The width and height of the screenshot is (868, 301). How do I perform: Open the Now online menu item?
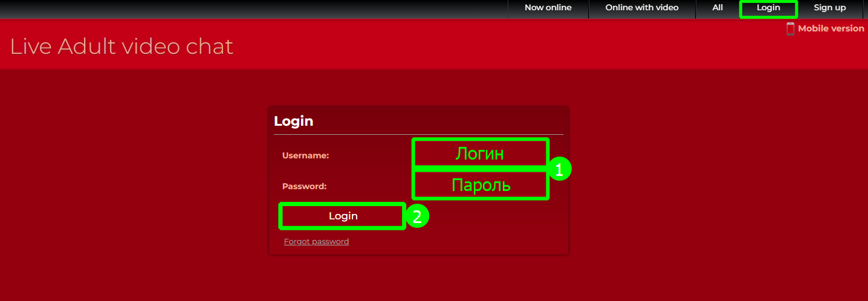click(x=548, y=8)
